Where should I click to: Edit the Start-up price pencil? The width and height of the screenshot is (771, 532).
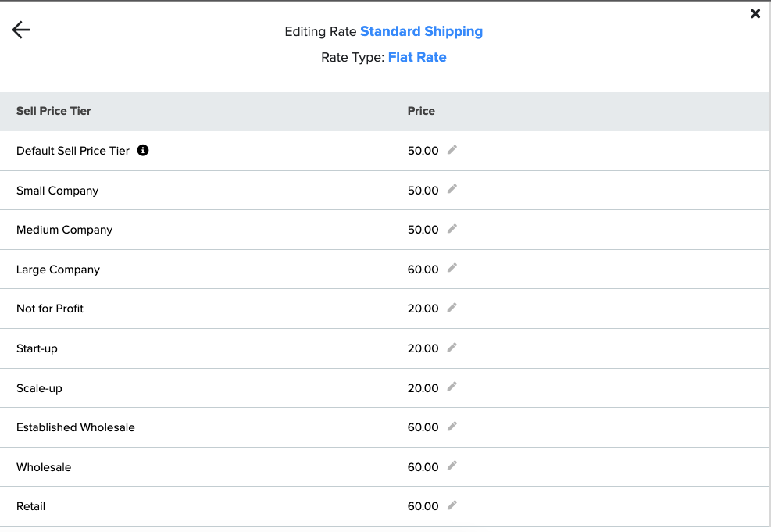tap(452, 348)
